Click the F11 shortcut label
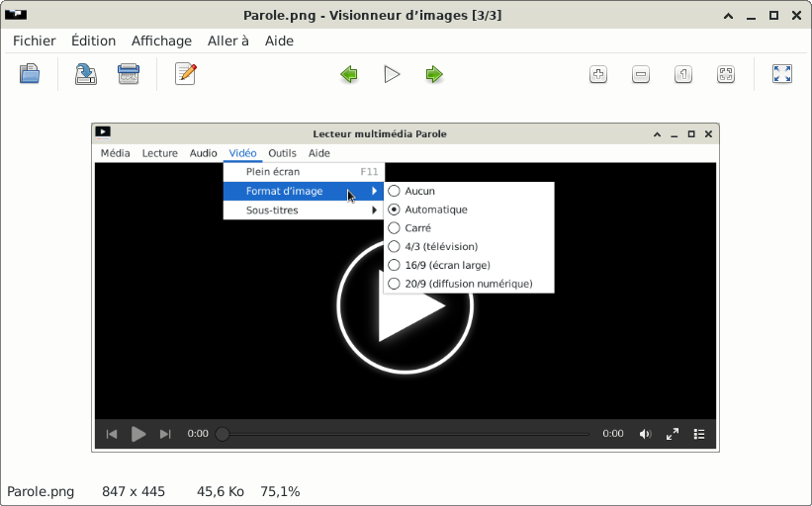The height and width of the screenshot is (506, 812). coord(369,172)
